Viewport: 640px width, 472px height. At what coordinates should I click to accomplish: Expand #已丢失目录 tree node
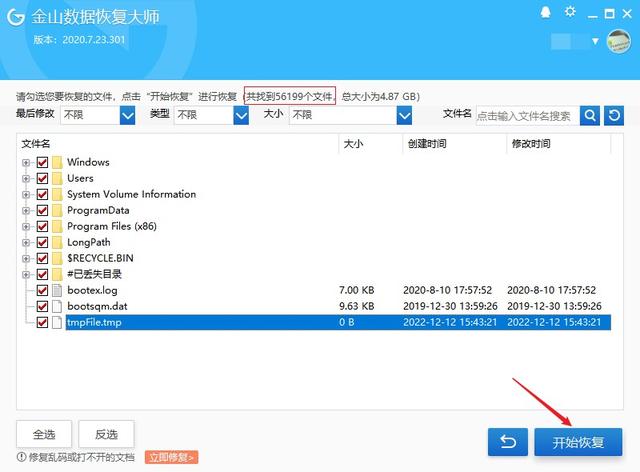tap(26, 275)
